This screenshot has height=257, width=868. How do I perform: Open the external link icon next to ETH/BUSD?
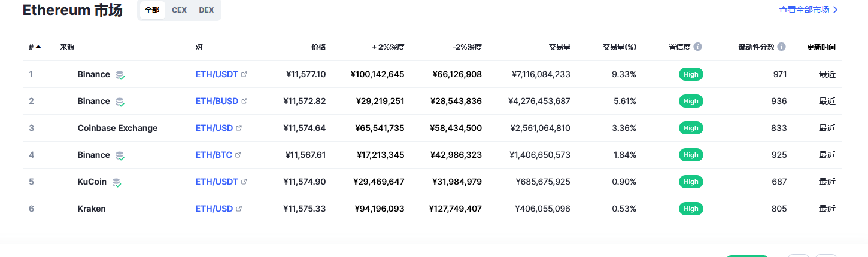point(244,102)
